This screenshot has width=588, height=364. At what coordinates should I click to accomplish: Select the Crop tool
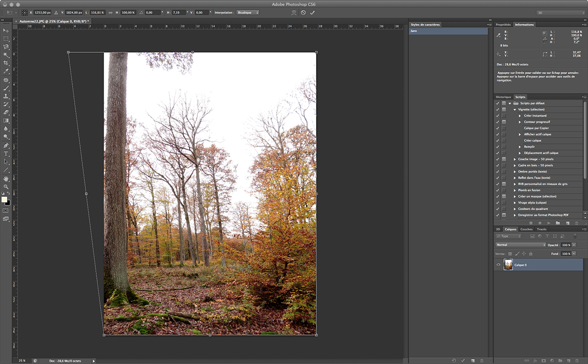(x=6, y=63)
